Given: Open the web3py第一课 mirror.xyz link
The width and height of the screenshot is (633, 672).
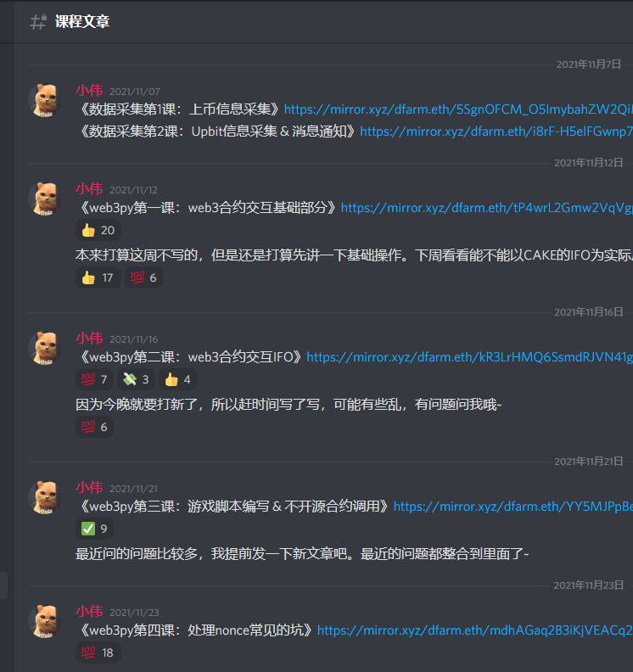Looking at the screenshot, I should (x=486, y=208).
